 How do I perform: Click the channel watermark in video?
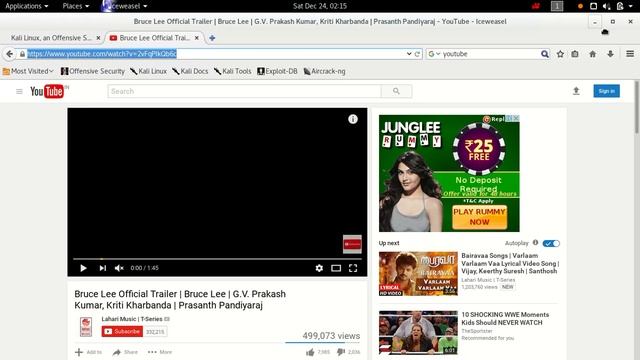pyautogui.click(x=352, y=244)
